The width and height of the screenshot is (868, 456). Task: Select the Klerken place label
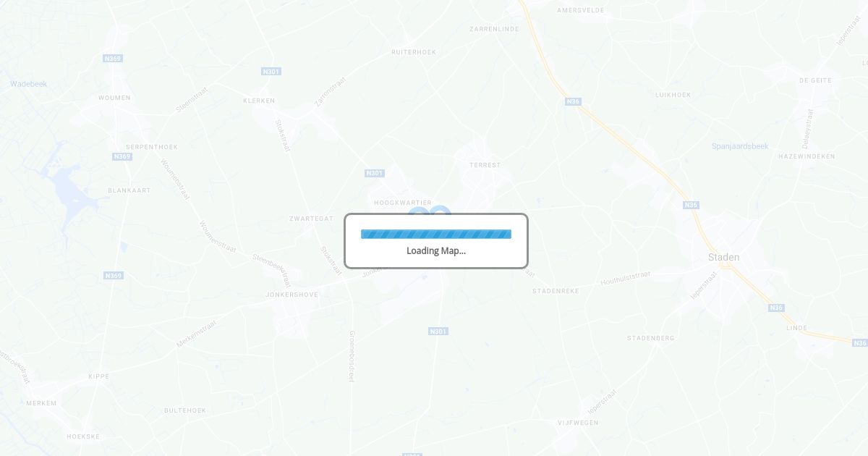(x=260, y=101)
